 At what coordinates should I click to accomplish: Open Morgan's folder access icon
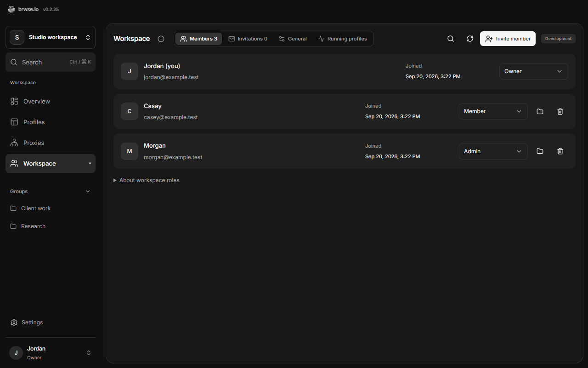click(540, 151)
